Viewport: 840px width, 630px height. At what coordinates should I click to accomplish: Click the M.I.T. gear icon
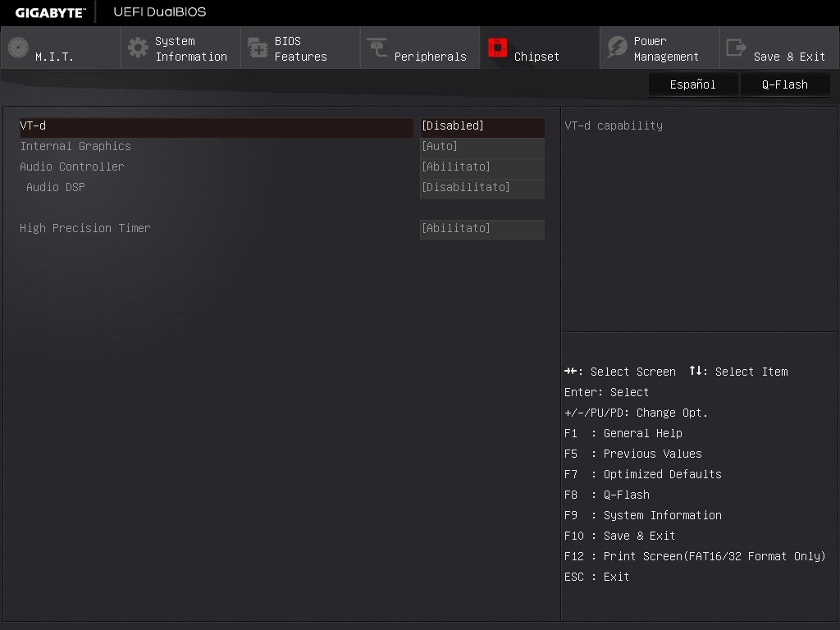(17, 48)
